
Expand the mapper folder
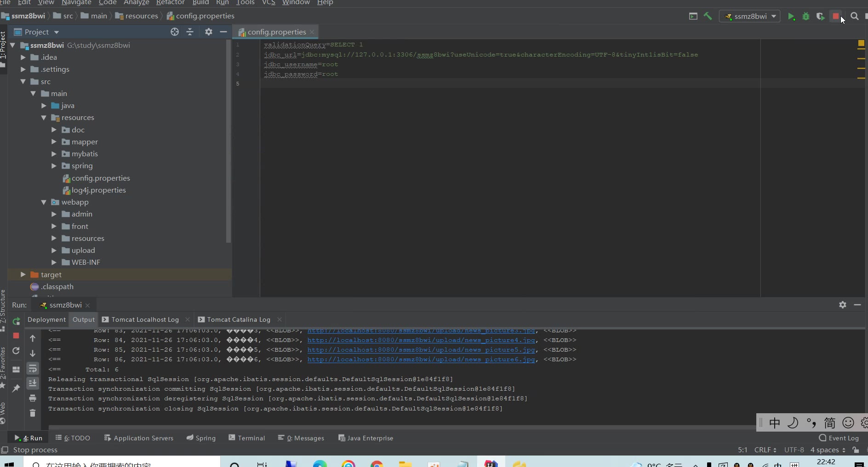coord(54,142)
